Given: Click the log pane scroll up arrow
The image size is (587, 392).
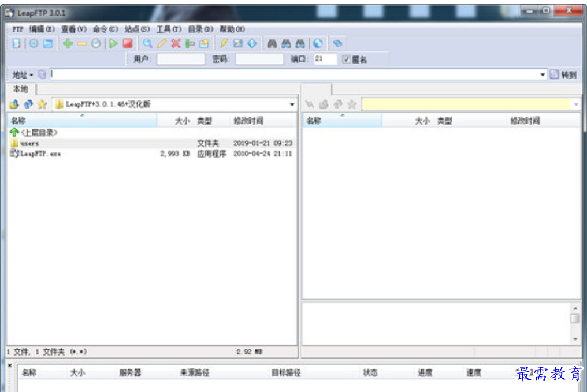Looking at the screenshot, I should click(x=575, y=308).
